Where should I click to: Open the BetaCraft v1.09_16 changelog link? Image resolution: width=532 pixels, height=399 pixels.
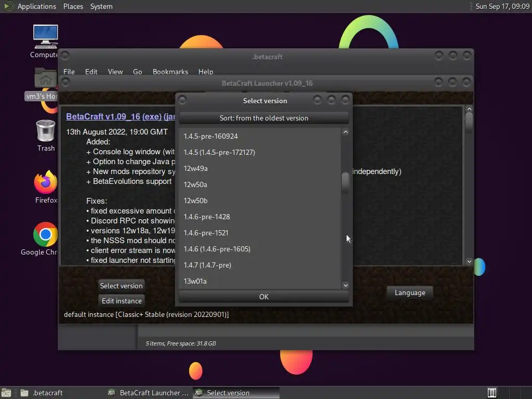103,116
